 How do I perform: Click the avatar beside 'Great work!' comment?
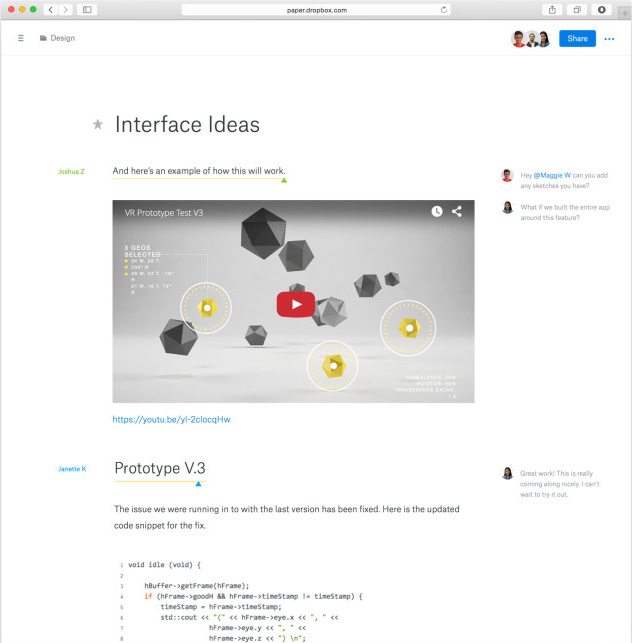pyautogui.click(x=507, y=473)
